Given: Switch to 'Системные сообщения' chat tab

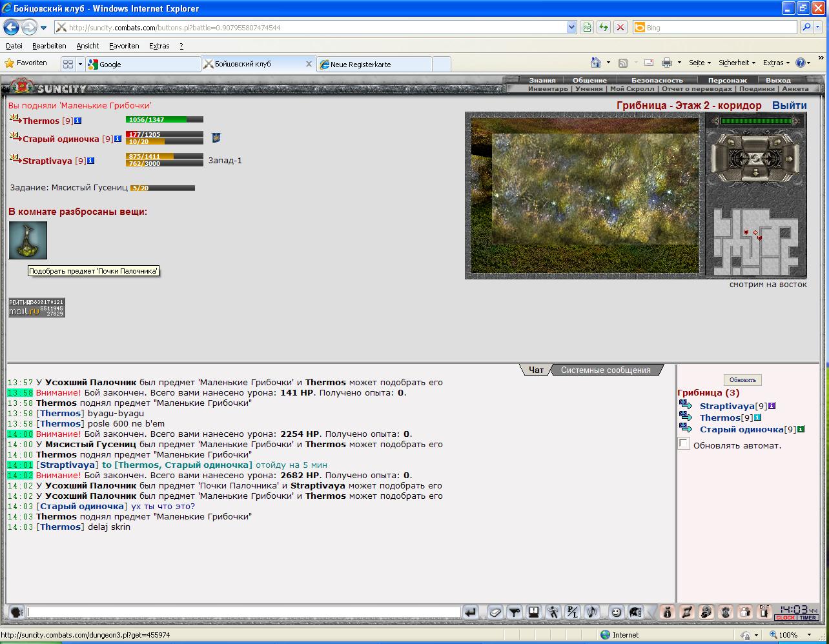Looking at the screenshot, I should coord(606,370).
